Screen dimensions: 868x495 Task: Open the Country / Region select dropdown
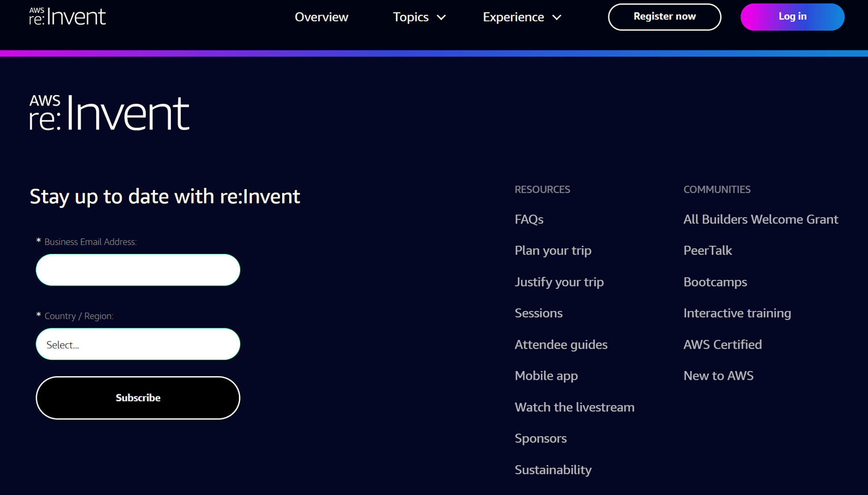pyautogui.click(x=138, y=344)
